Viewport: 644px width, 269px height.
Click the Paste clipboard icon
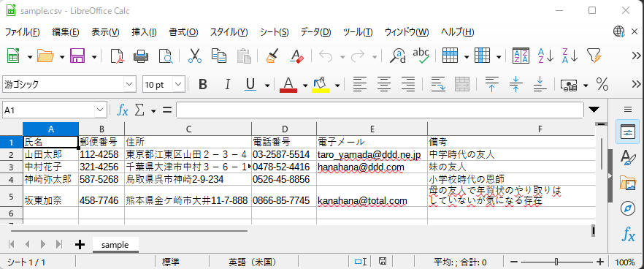pos(244,56)
